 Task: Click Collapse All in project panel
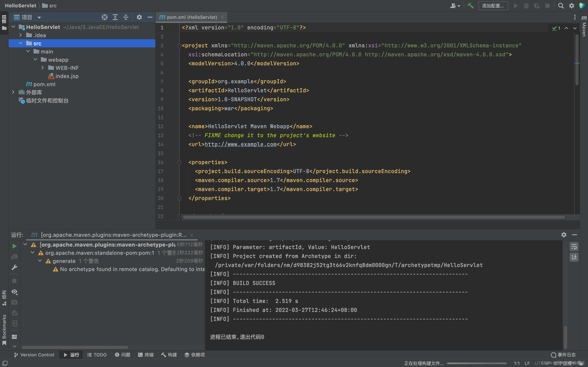[x=126, y=17]
